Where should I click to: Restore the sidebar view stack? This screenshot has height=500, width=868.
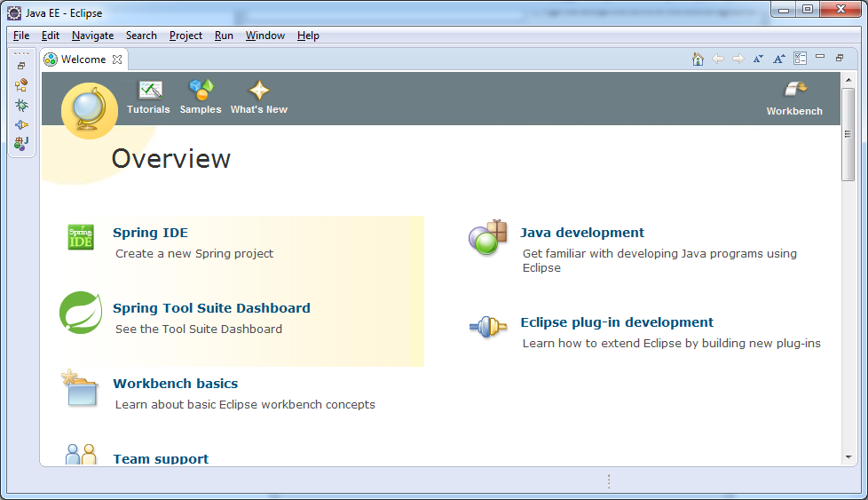21,66
